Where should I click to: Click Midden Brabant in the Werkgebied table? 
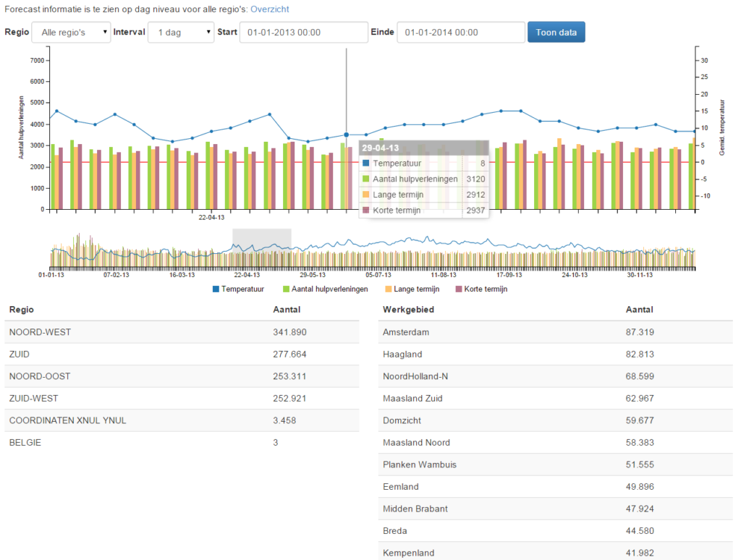415,509
